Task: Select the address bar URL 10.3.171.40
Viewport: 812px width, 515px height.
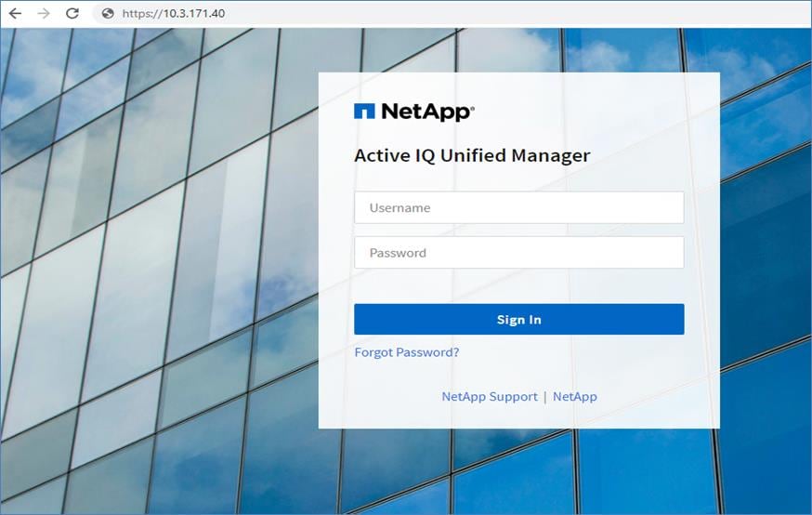Action: [x=174, y=13]
